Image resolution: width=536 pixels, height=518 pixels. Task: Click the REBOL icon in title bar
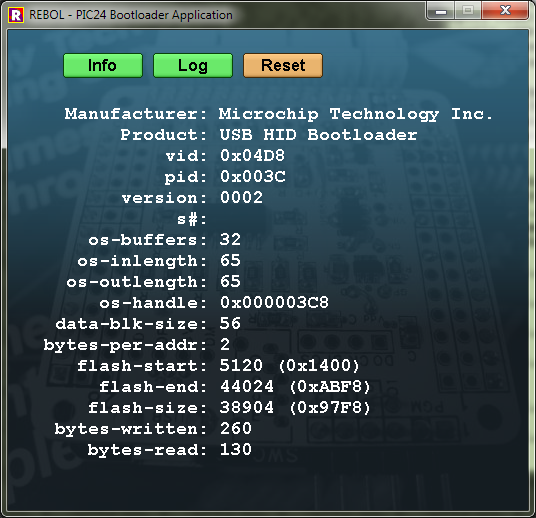tap(16, 15)
